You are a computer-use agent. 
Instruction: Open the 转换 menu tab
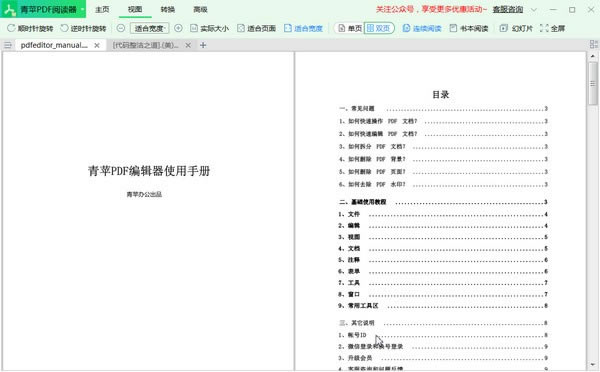pos(168,10)
